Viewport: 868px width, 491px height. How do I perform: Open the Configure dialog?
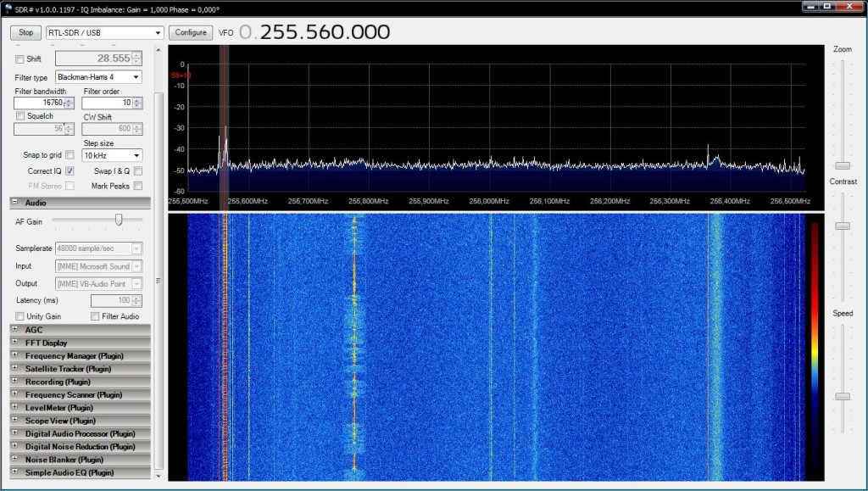pos(191,32)
